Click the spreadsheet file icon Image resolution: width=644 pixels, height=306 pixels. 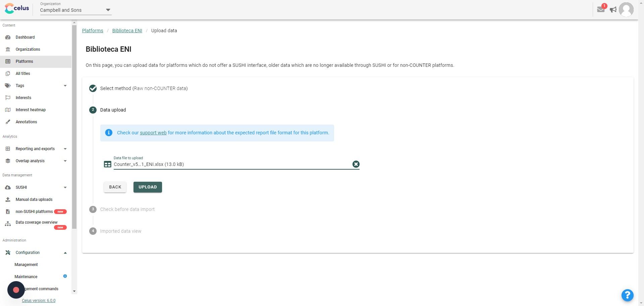[x=107, y=164]
